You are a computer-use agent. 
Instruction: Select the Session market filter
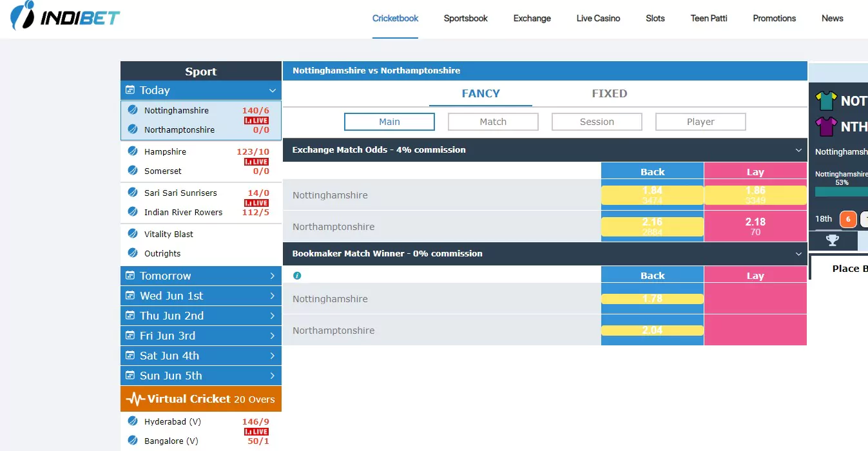point(597,122)
